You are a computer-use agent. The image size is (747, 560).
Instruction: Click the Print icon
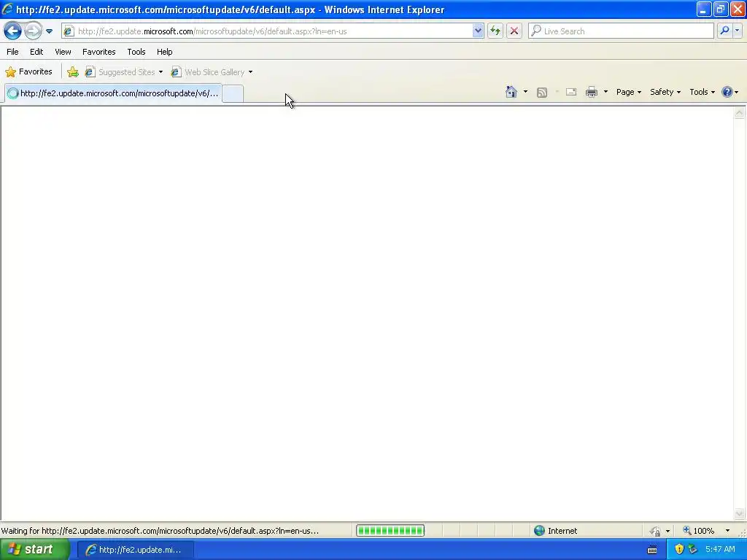tap(592, 92)
